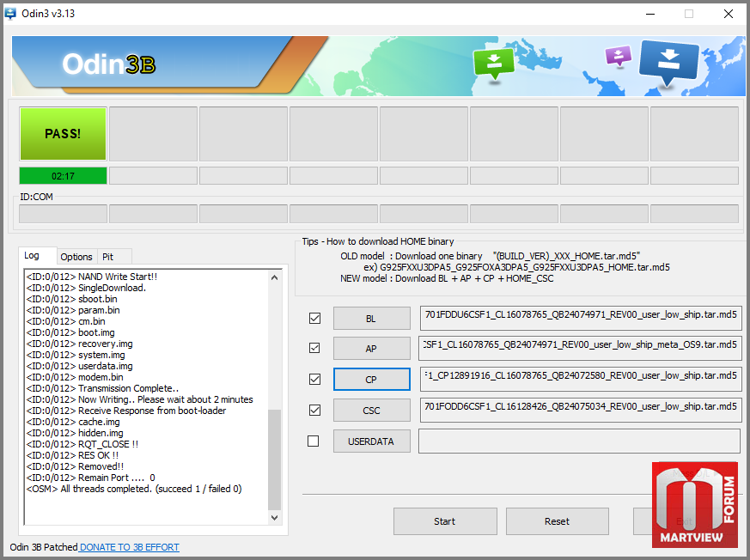Click the 'Receive Response from boot-loader' log line
This screenshot has width=750, height=560.
coord(126,411)
